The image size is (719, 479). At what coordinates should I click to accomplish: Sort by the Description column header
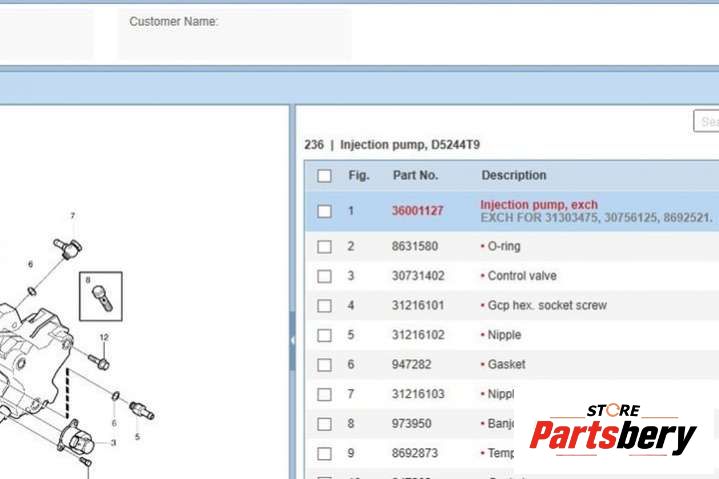[514, 175]
